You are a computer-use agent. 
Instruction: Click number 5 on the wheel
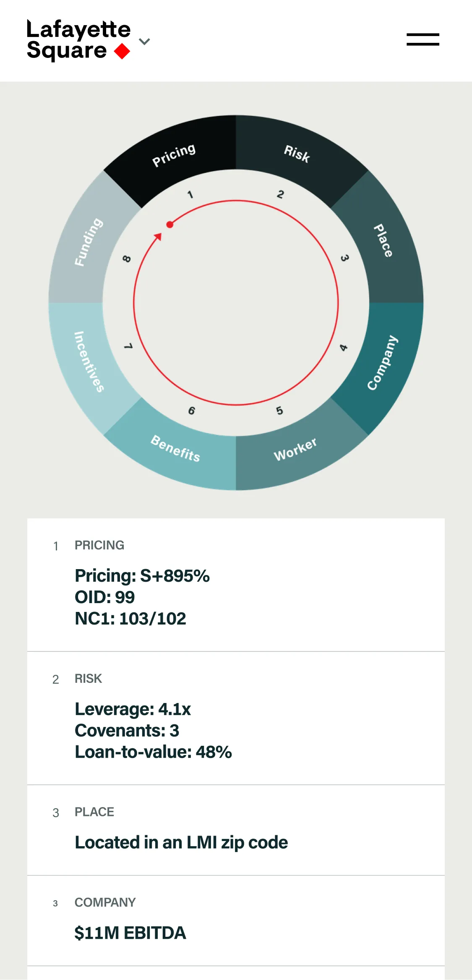[279, 410]
